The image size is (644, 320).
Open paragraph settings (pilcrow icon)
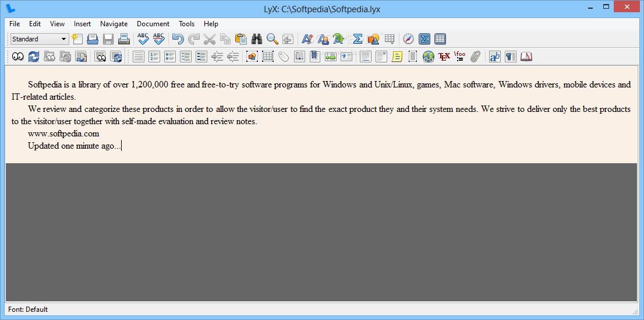tap(511, 57)
